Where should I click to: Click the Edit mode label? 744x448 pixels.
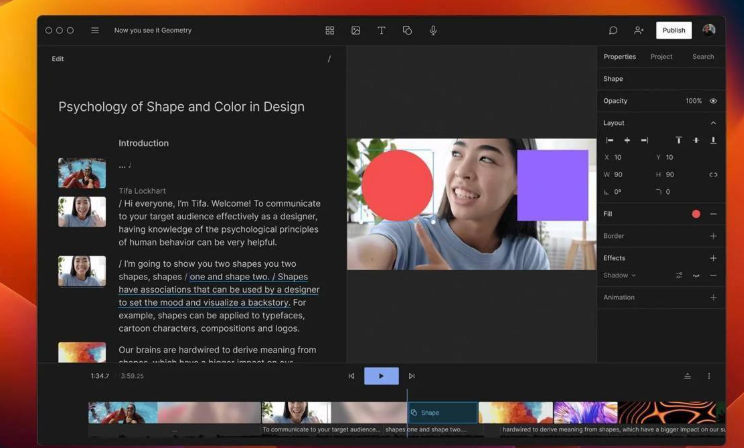point(57,59)
